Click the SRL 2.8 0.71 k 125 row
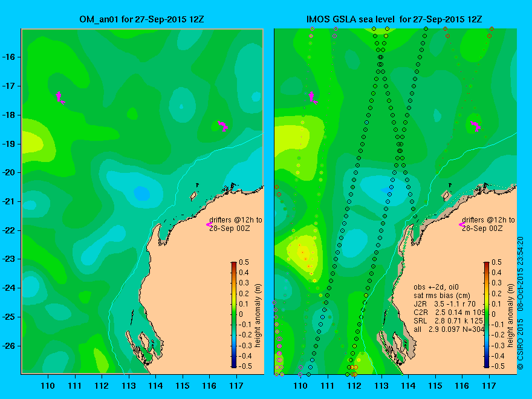 tap(448, 321)
